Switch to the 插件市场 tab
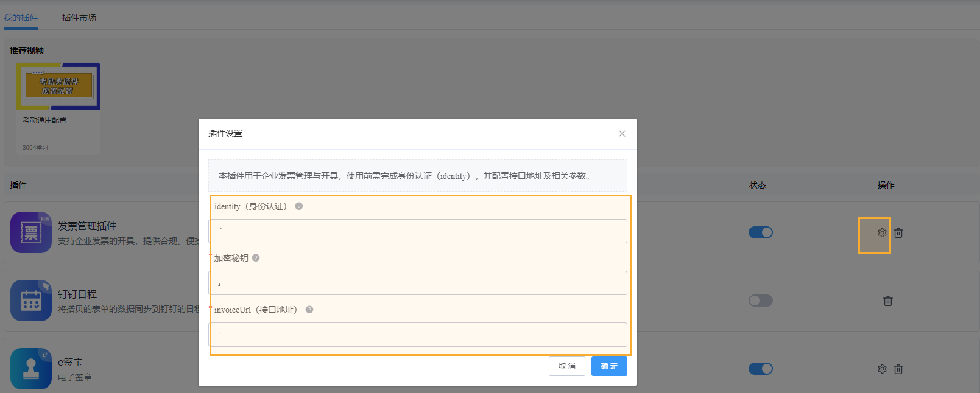The height and width of the screenshot is (393, 980). pyautogui.click(x=79, y=18)
